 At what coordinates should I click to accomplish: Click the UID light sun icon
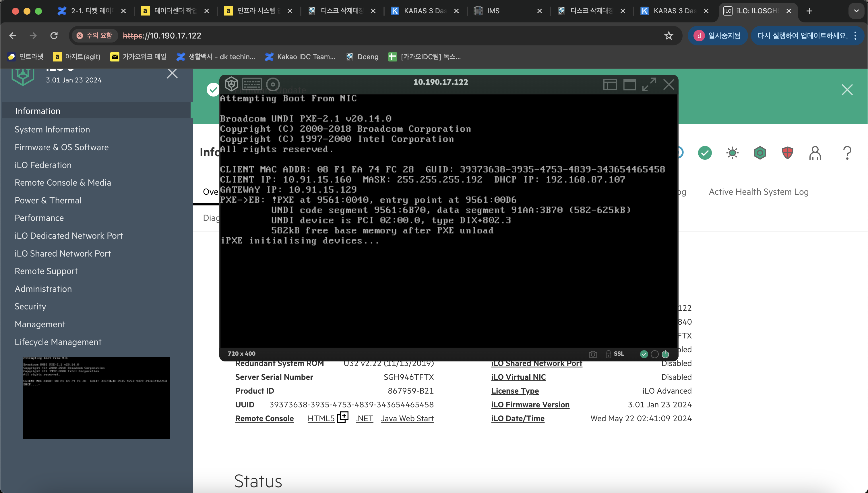click(732, 153)
